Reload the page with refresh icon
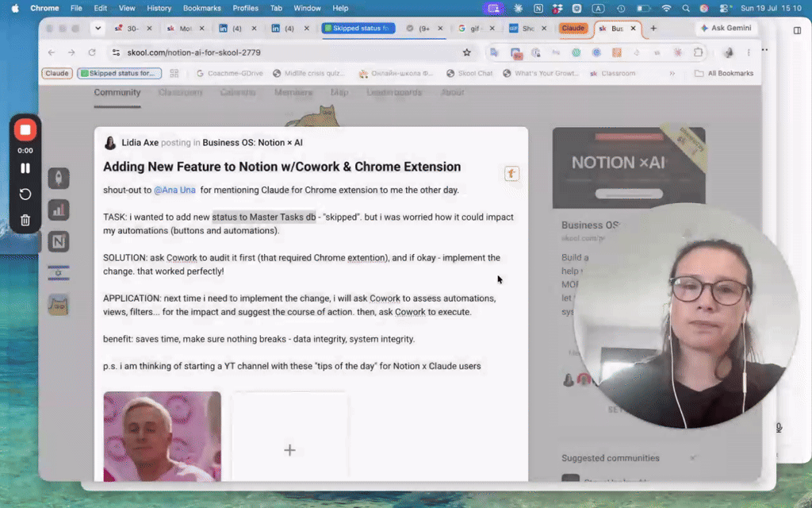Screen dimensions: 812x508 92,52
